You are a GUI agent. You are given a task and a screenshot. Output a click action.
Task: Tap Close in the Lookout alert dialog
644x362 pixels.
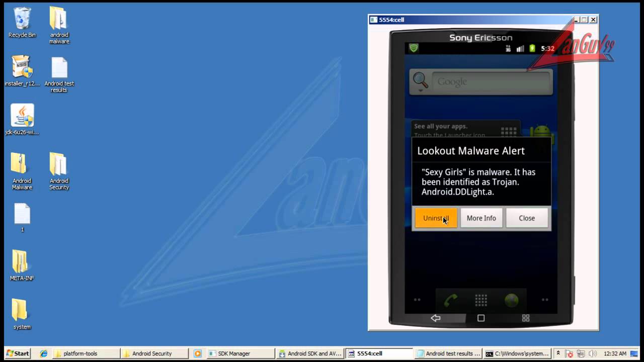click(527, 218)
